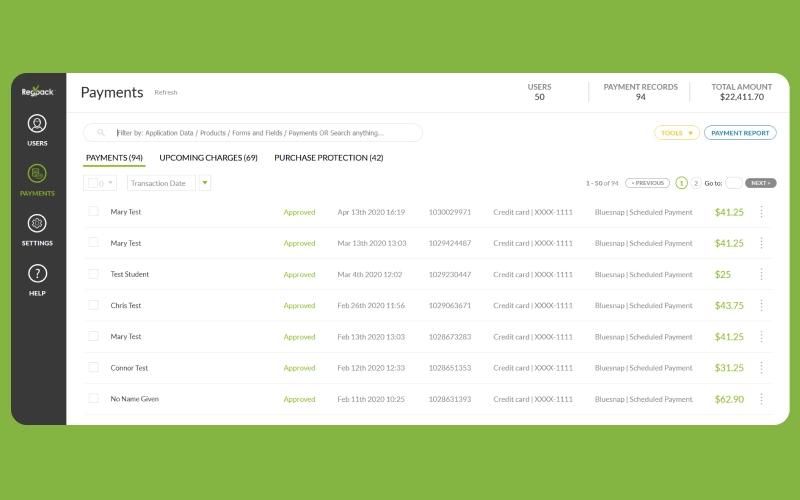
Task: Click the search magnifier icon
Action: click(101, 133)
